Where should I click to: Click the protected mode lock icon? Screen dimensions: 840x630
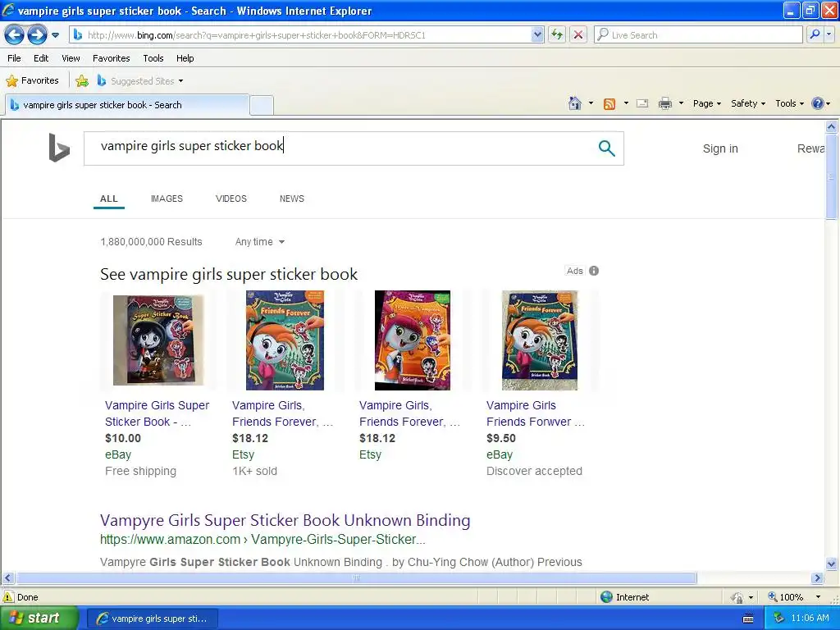click(x=737, y=597)
